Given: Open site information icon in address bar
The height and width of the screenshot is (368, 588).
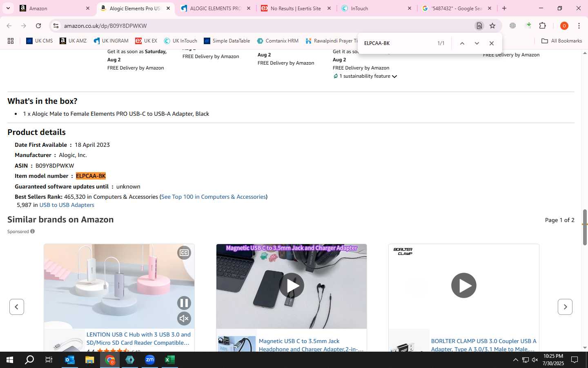Looking at the screenshot, I should point(56,26).
